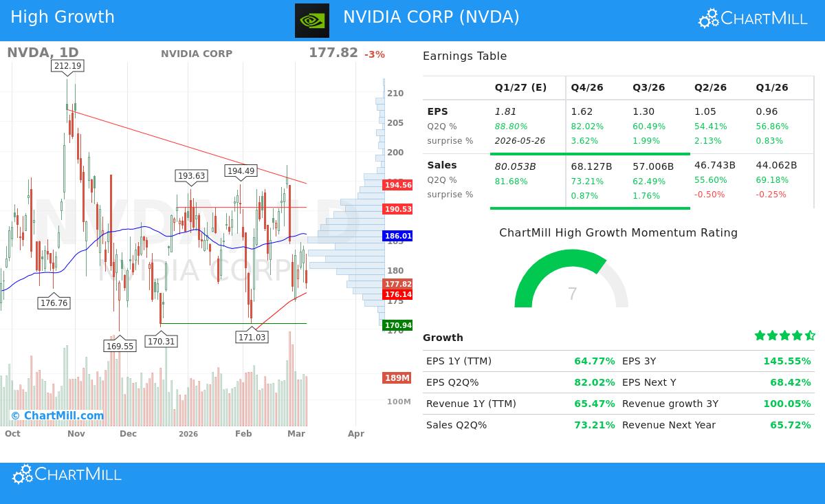Screen dimensions: 825x504
Task: Click the blue 186.01 moving average label
Action: 398,236
